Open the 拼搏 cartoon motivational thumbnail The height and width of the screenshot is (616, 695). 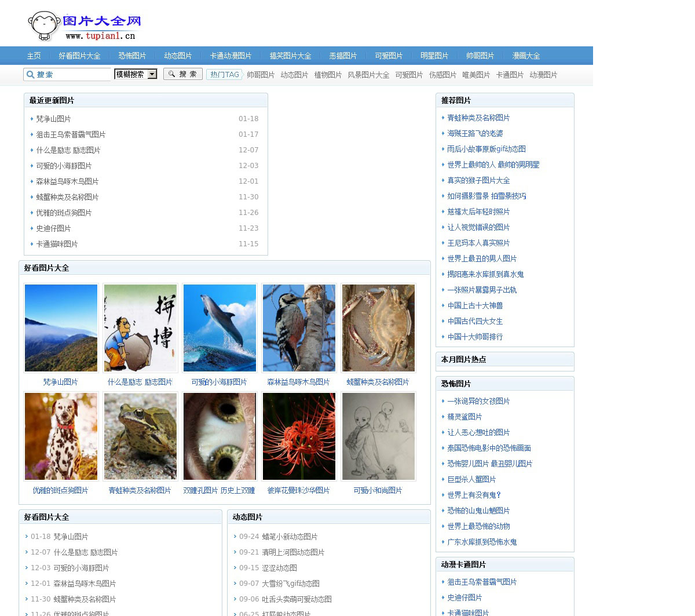[140, 328]
